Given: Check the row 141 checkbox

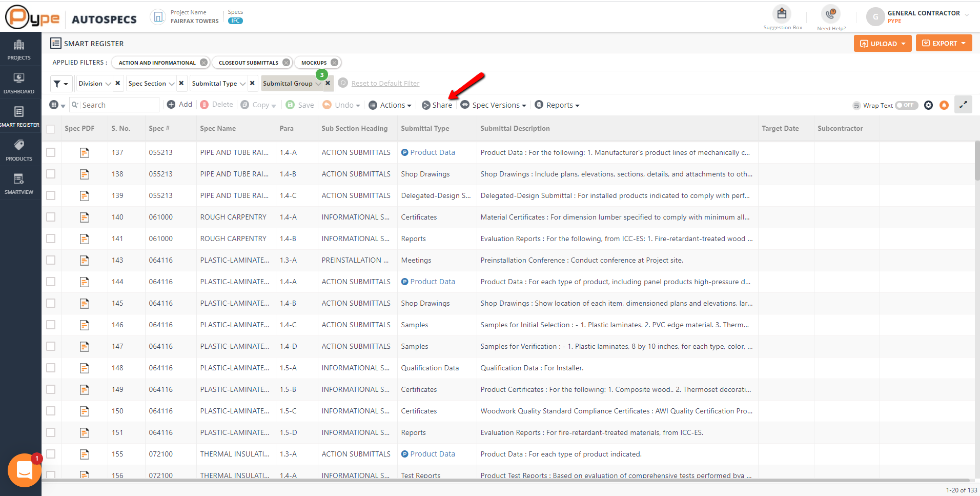Looking at the screenshot, I should point(51,239).
